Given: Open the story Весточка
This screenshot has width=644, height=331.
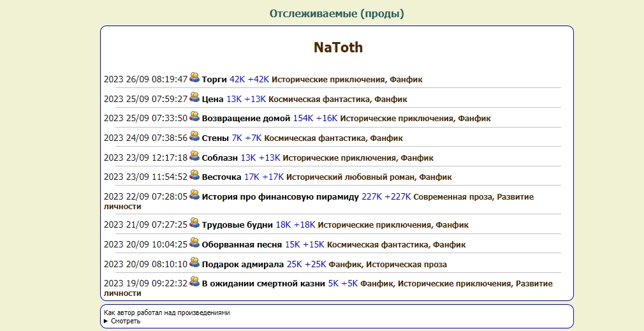Looking at the screenshot, I should click(x=221, y=177).
